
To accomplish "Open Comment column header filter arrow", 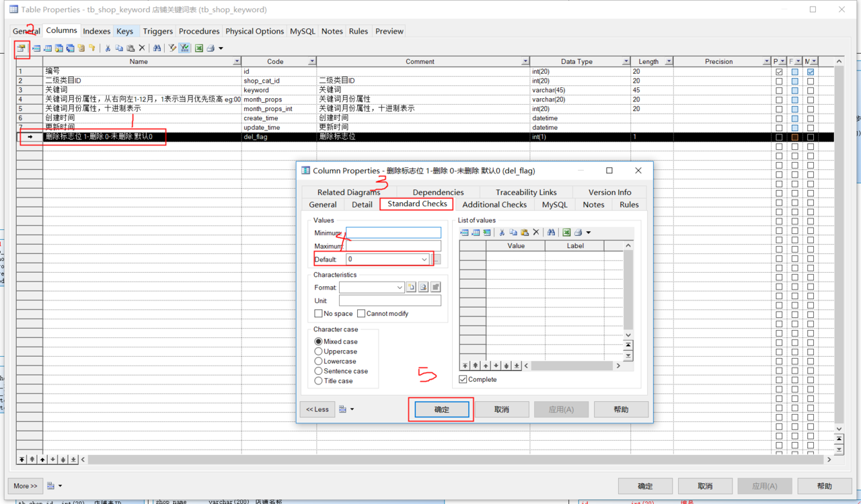I will [x=525, y=62].
